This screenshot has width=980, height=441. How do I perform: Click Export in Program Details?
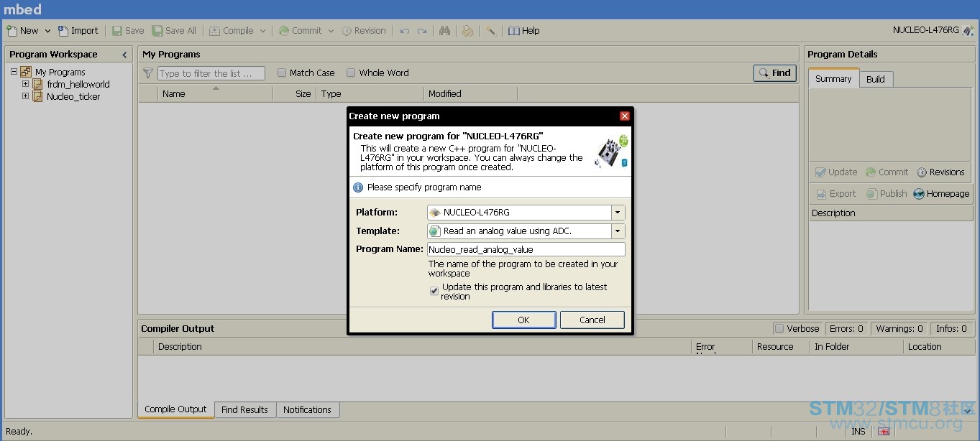(836, 193)
